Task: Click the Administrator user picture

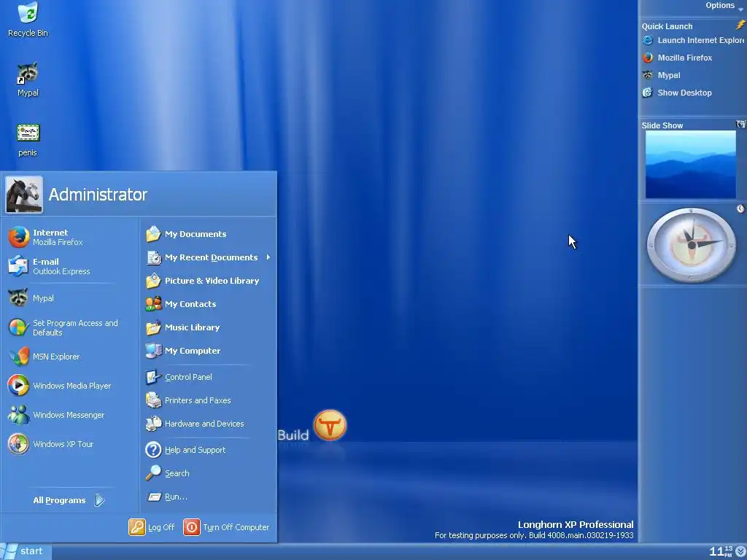Action: coord(24,195)
